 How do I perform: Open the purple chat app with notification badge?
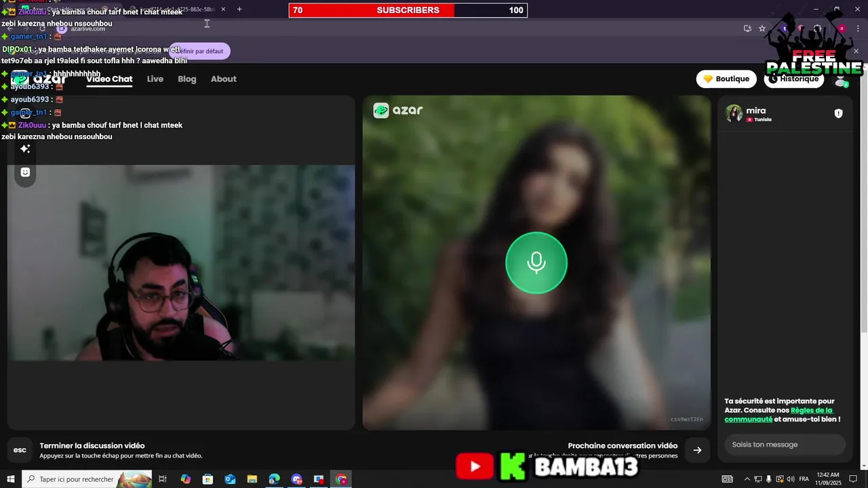pyautogui.click(x=296, y=479)
